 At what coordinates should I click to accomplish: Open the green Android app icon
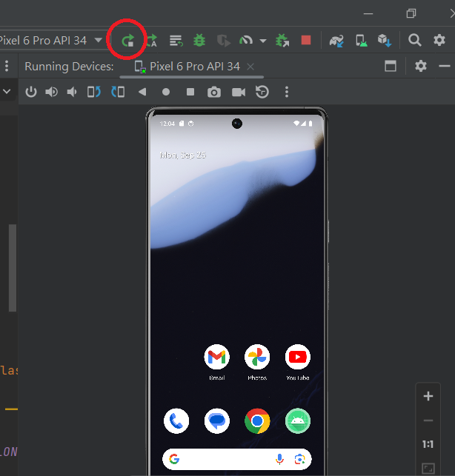(x=298, y=421)
